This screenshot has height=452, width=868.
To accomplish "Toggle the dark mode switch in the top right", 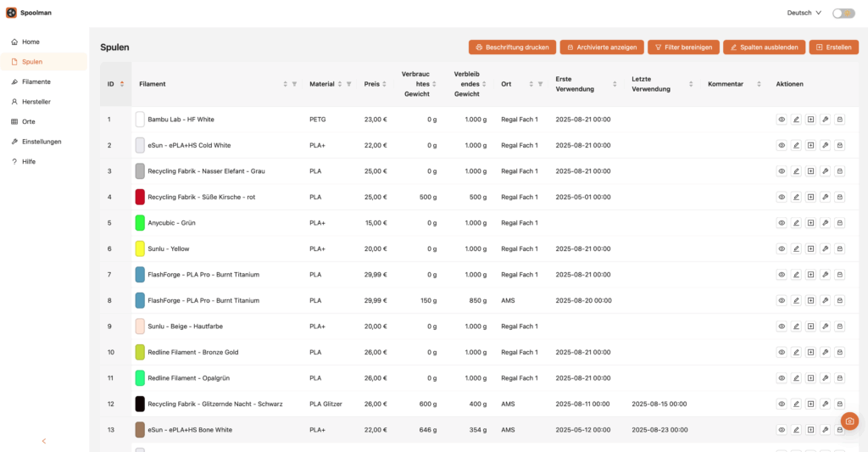I will click(x=843, y=13).
